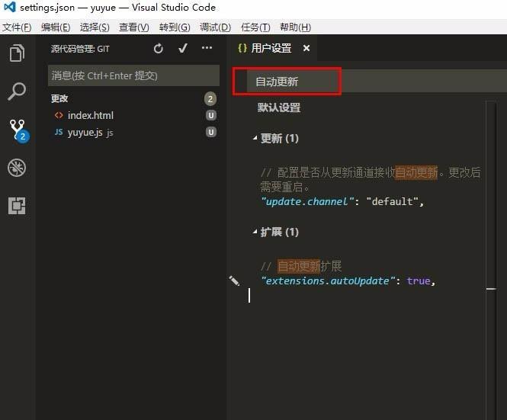Open the 转到(G) menu
The image size is (507, 420).
(175, 27)
